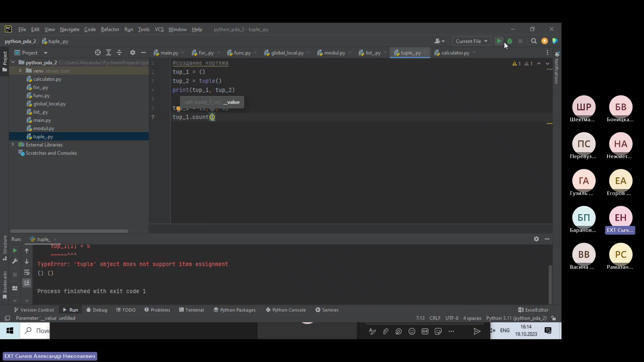This screenshot has width=644, height=362.
Task: Toggle tool window quick access icon bottom-left
Action: point(7,318)
